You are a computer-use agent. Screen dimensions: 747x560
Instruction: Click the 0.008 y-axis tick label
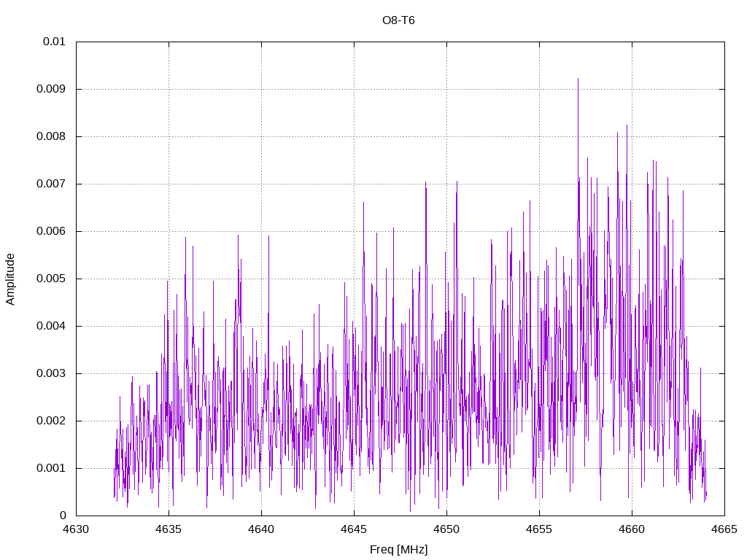pos(51,136)
